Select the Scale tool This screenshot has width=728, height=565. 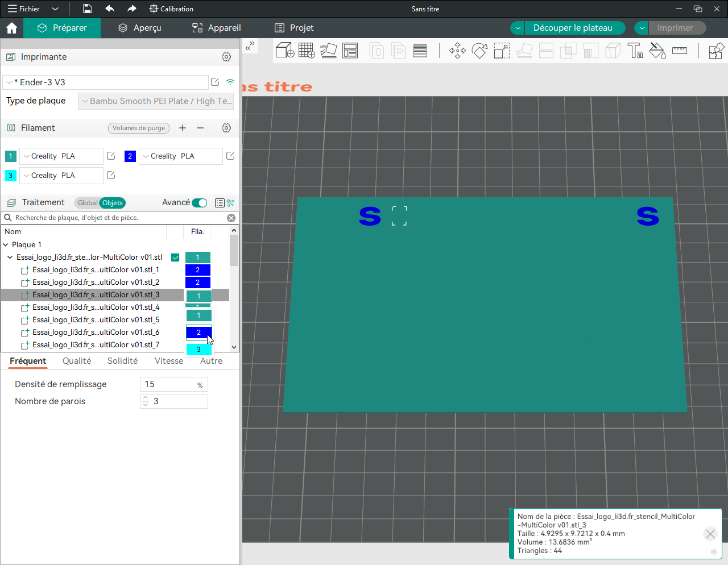(x=502, y=51)
